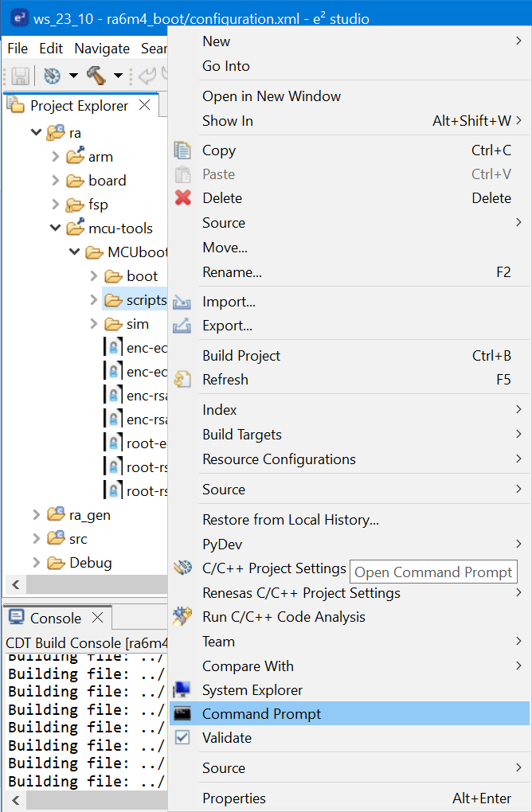
Task: Select Command Prompt menu item
Action: (x=350, y=713)
